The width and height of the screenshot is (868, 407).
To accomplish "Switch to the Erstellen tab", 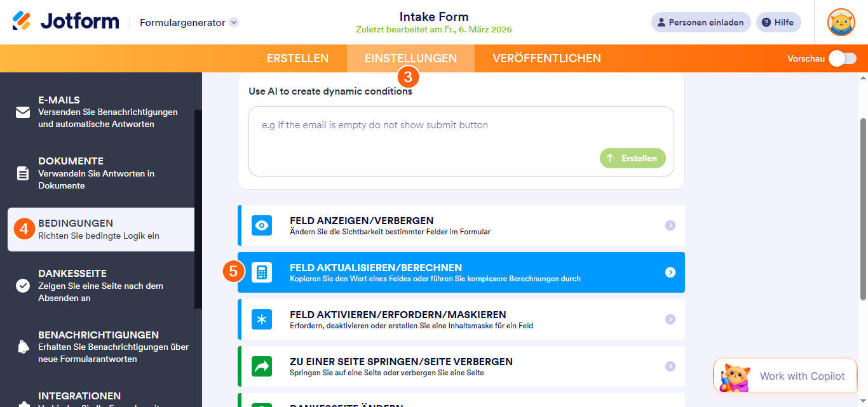I will coord(297,58).
